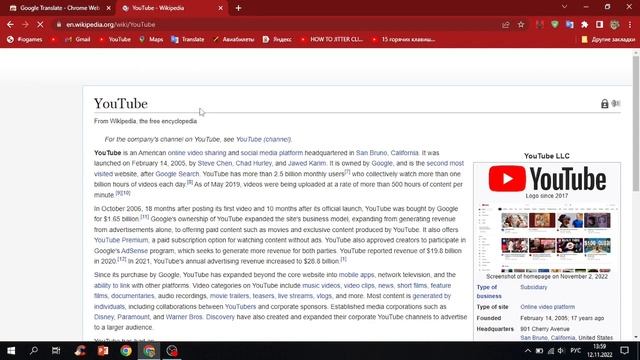640x360 pixels.
Task: Open the online video sharing link
Action: point(197,153)
